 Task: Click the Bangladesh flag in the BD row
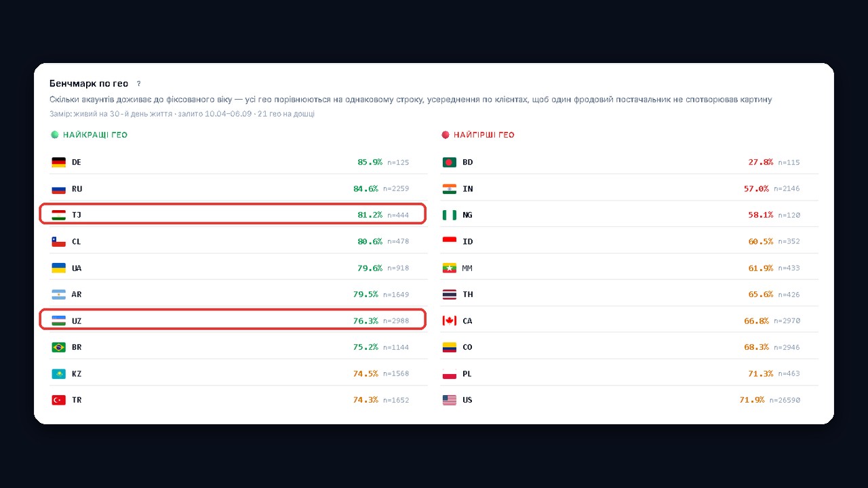[449, 163]
